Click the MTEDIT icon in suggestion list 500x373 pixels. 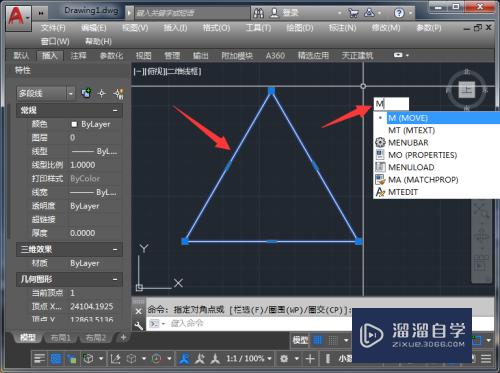coord(380,192)
